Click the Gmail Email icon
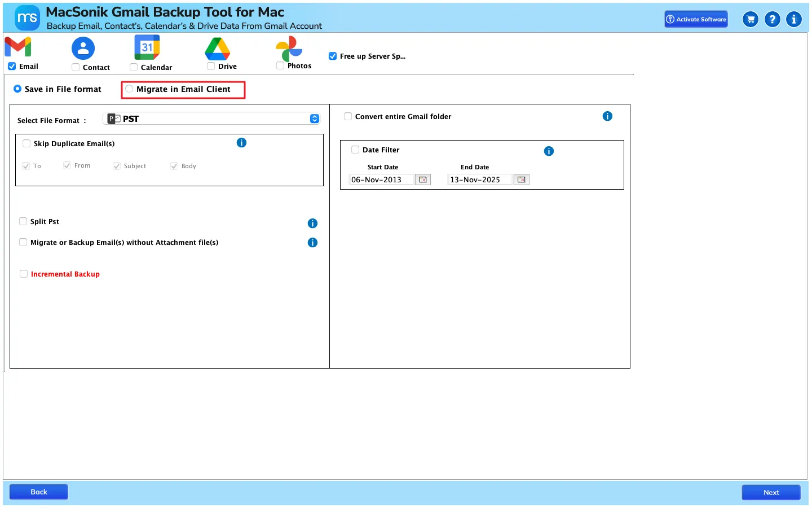812x508 pixels. click(18, 47)
